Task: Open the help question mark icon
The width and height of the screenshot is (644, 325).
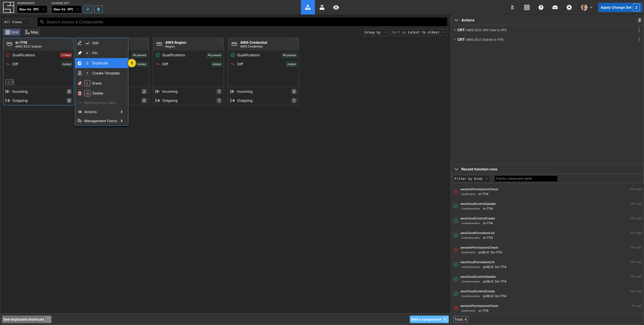Action: (x=541, y=7)
